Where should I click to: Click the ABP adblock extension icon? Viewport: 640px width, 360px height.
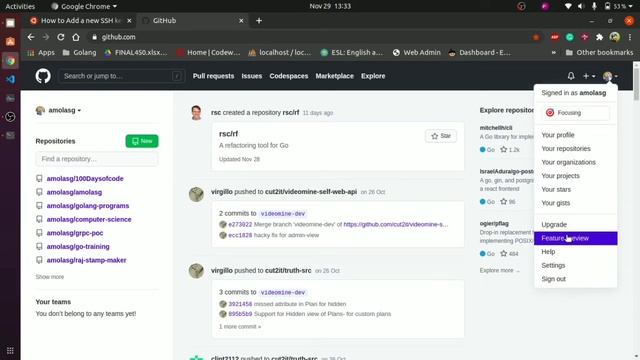point(554,37)
